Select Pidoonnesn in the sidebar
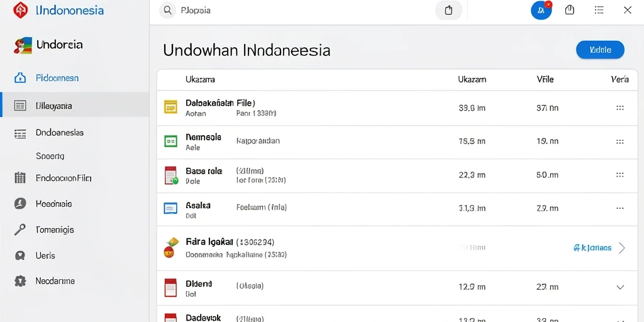This screenshot has width=644, height=322. click(x=57, y=77)
